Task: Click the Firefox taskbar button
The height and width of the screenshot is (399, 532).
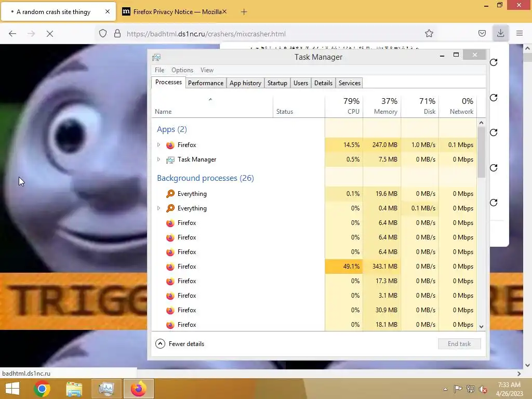Action: tap(138, 389)
